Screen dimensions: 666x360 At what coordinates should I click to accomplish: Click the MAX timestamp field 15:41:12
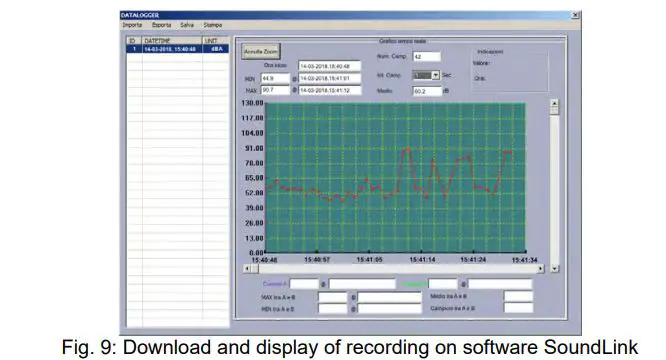click(x=330, y=90)
